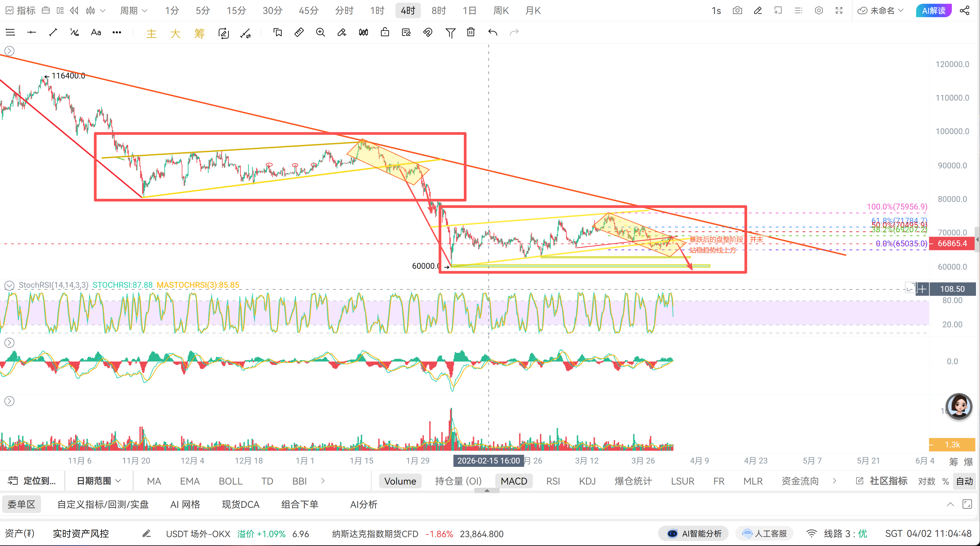980x546 pixels.
Task: Expand the 日期范围 date range dropdown
Action: click(x=98, y=481)
